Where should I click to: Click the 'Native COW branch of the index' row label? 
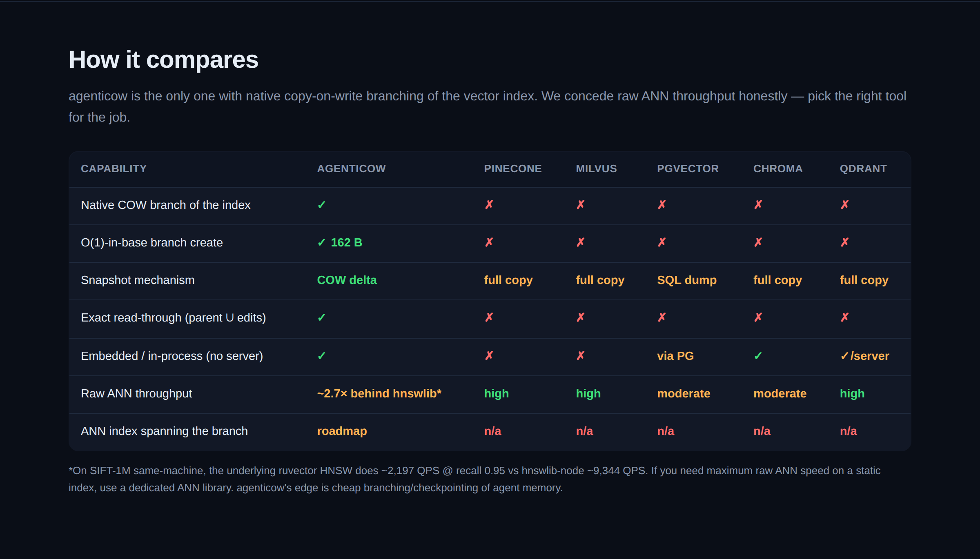(x=165, y=205)
